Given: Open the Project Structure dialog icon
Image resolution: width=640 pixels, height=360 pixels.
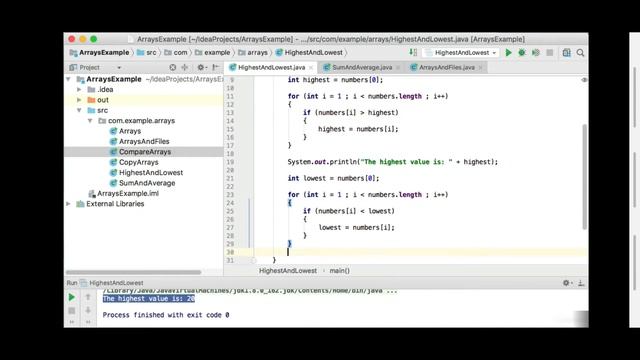Looking at the screenshot, I should tap(567, 53).
